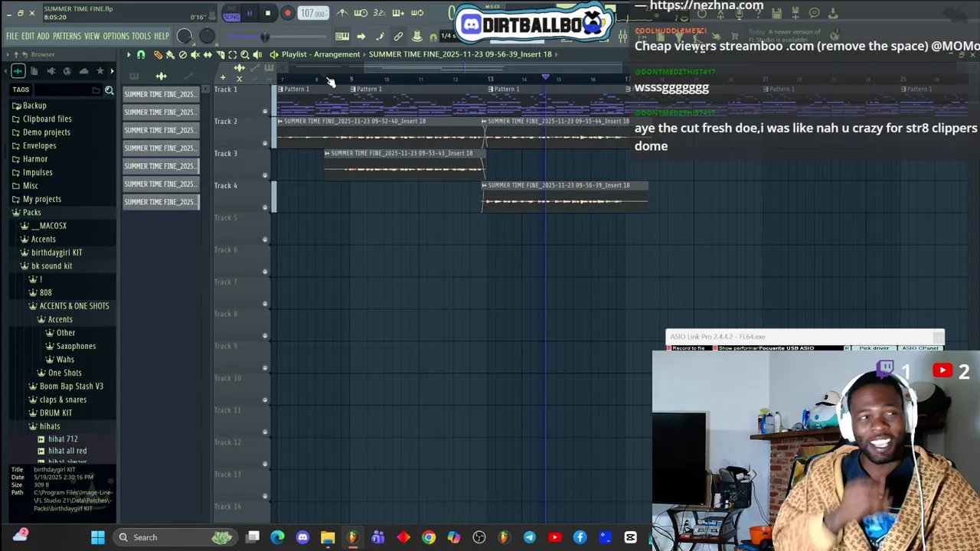Choose the Zoom tool in playlist toolbar

[x=245, y=54]
